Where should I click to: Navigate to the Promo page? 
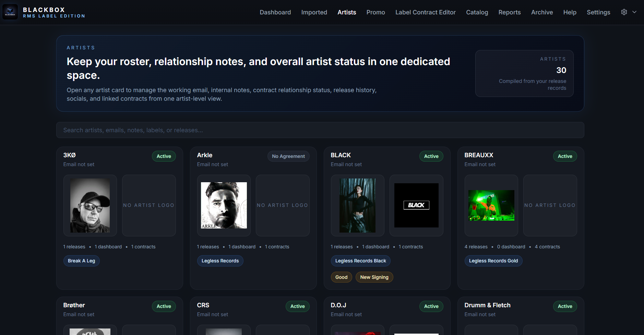coord(375,12)
